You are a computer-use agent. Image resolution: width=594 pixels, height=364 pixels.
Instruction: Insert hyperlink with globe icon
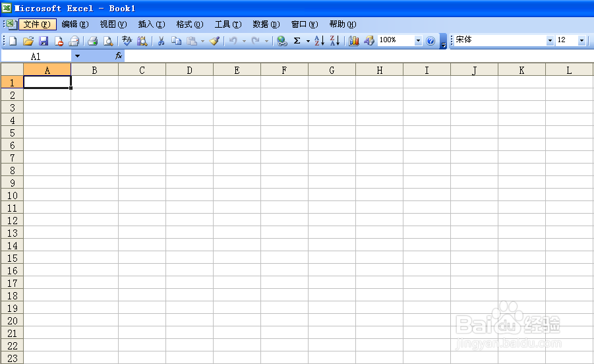click(282, 41)
